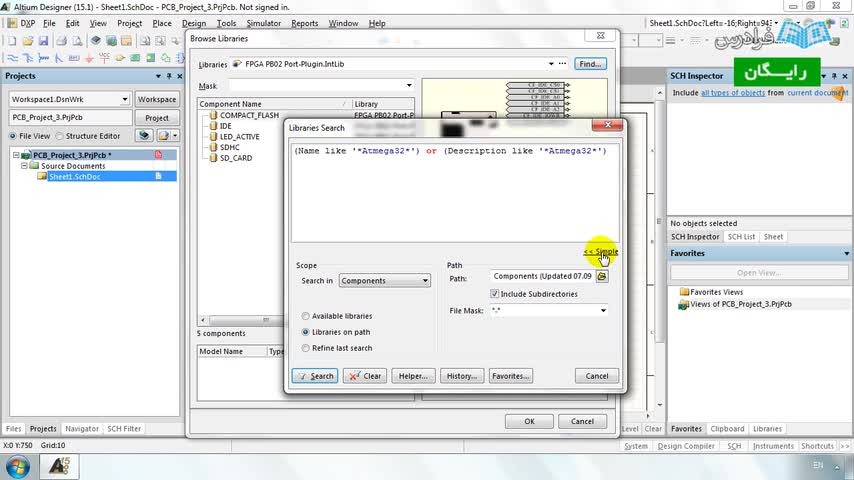Switch to the Clipboard tab
854x480 pixels.
coord(727,429)
